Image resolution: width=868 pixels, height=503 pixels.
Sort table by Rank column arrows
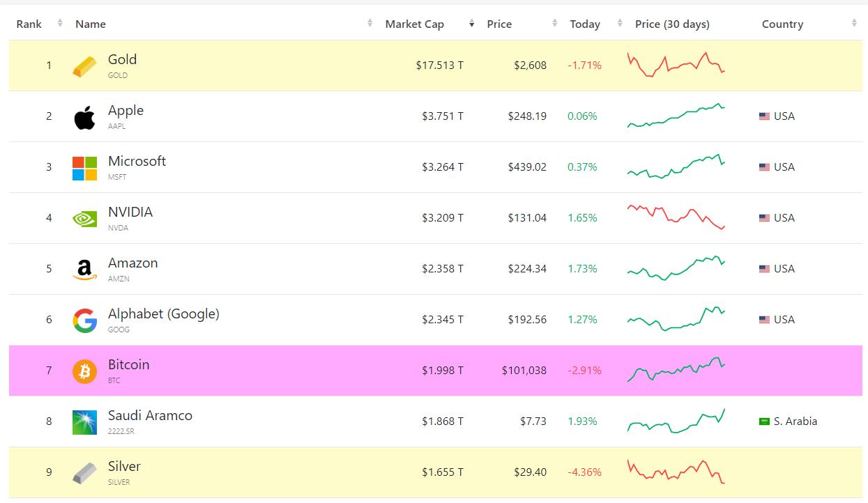tap(60, 24)
